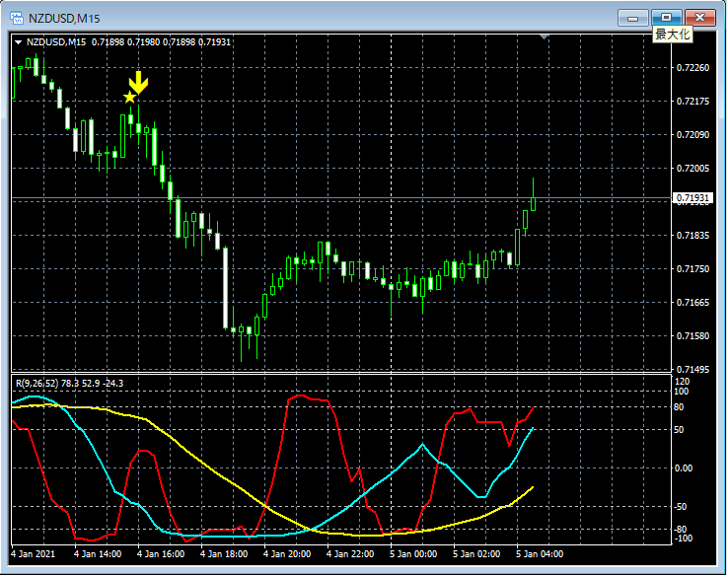Click the indicator scale value 80
Image resolution: width=728 pixels, height=575 pixels.
pyautogui.click(x=679, y=407)
